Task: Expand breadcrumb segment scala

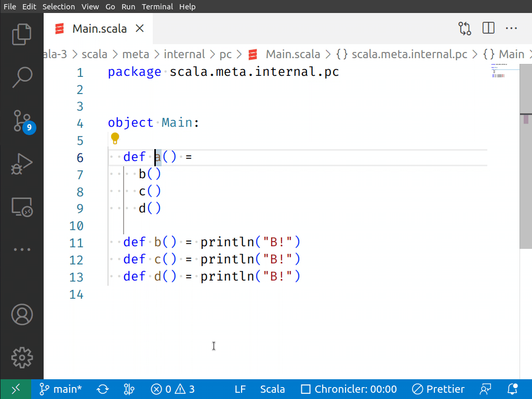Action: coord(95,54)
